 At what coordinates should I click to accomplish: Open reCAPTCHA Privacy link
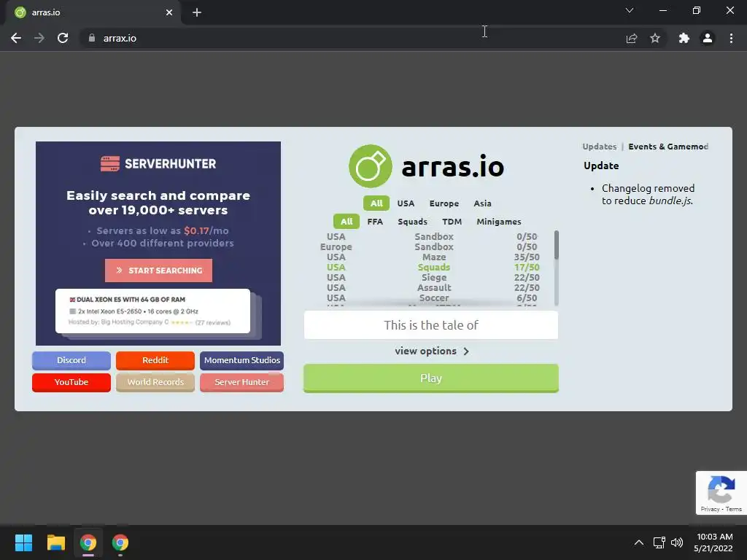point(710,509)
